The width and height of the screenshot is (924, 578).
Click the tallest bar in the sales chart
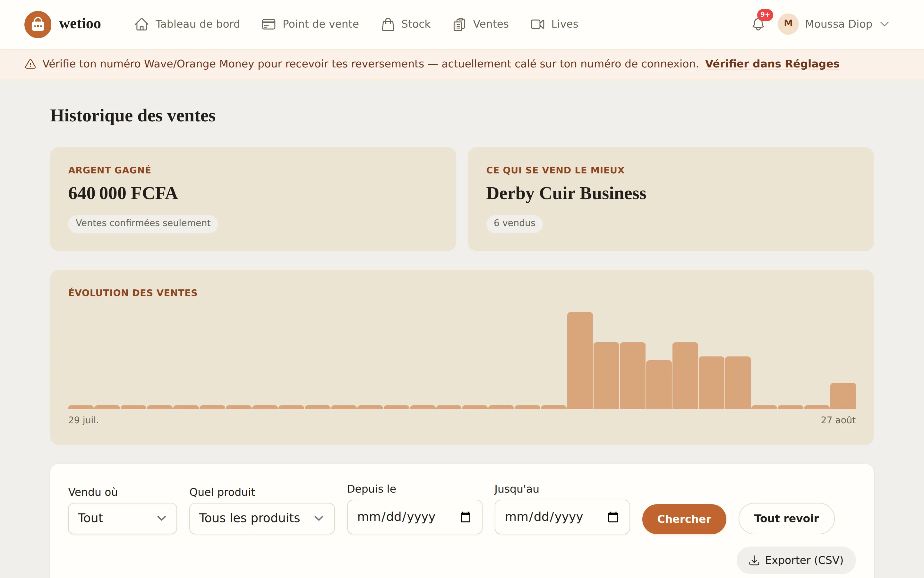(580, 361)
